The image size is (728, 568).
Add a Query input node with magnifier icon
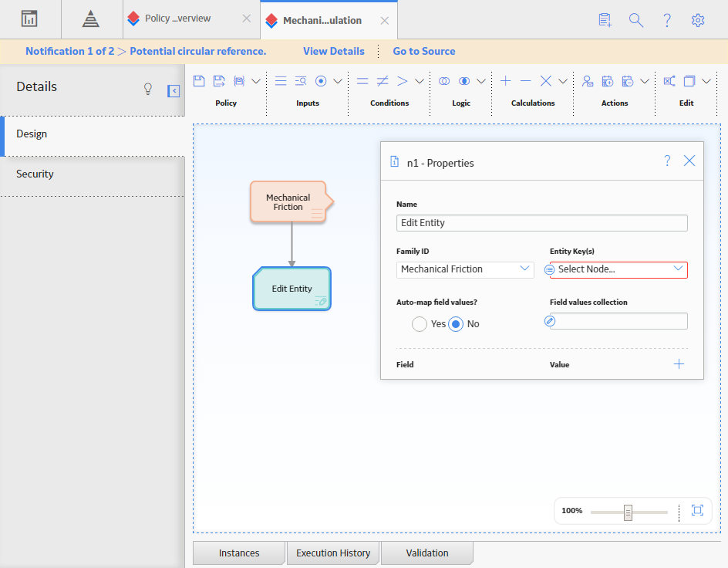(x=301, y=81)
